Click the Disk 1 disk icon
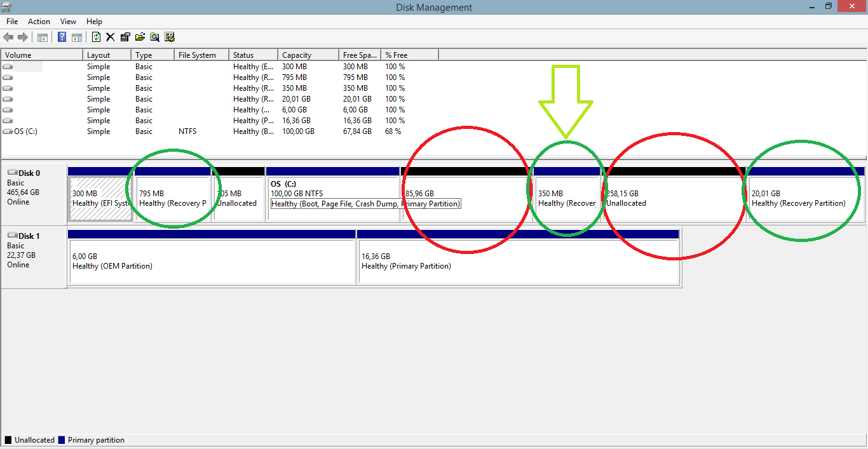This screenshot has height=449, width=868. 12,236
